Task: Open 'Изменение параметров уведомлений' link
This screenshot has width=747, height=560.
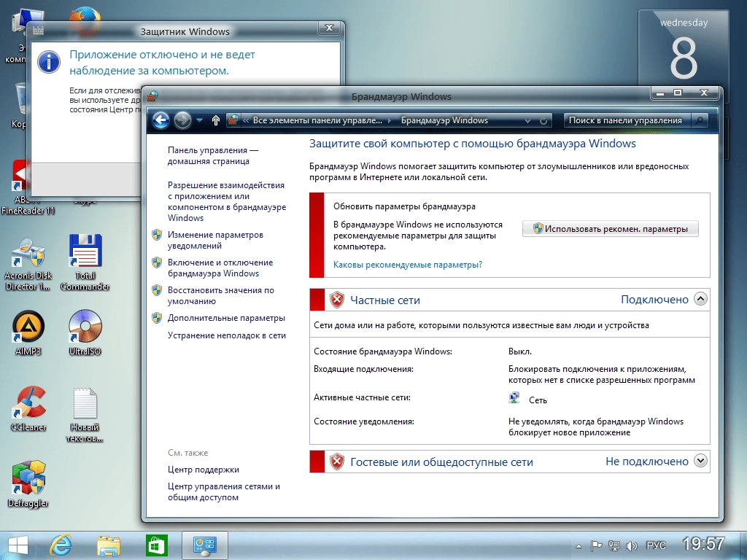Action: pyautogui.click(x=215, y=240)
